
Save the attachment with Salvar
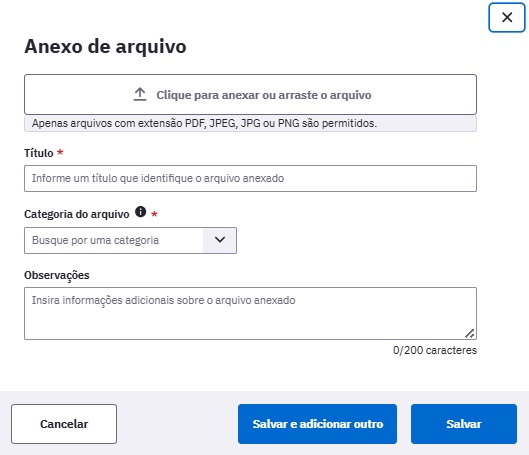click(464, 424)
